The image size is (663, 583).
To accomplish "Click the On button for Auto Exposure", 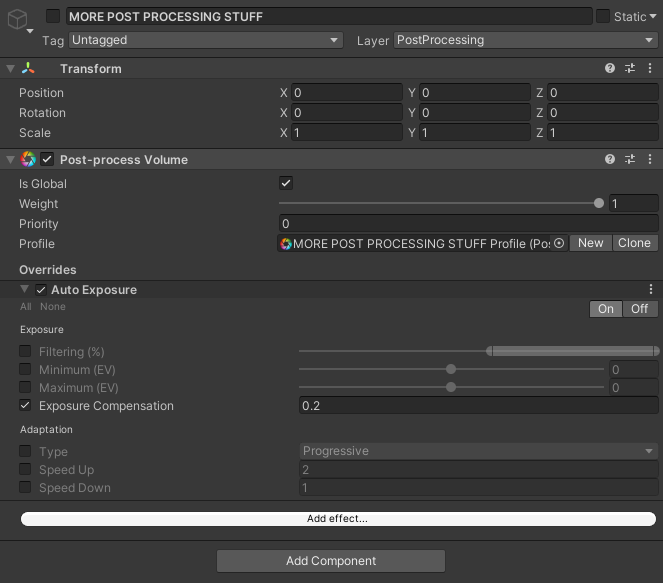I will point(606,309).
